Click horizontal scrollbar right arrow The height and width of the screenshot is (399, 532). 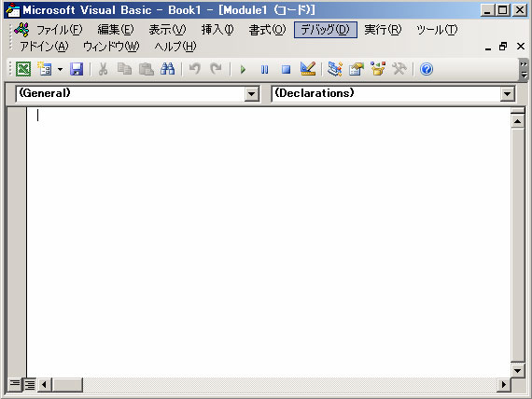(x=504, y=384)
